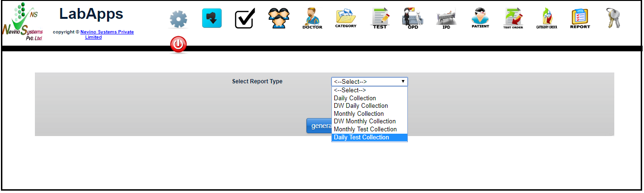The image size is (644, 193).
Task: Collapse the Select Report Type dropdown
Action: (369, 81)
